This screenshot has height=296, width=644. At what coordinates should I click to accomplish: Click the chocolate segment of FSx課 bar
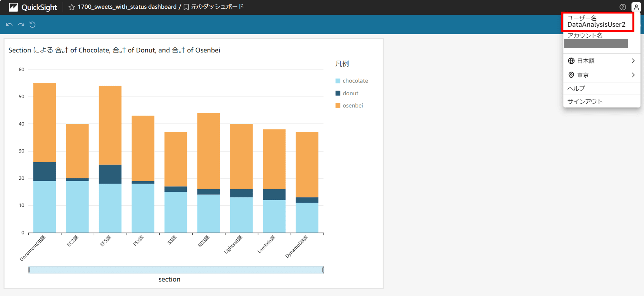[x=143, y=208]
